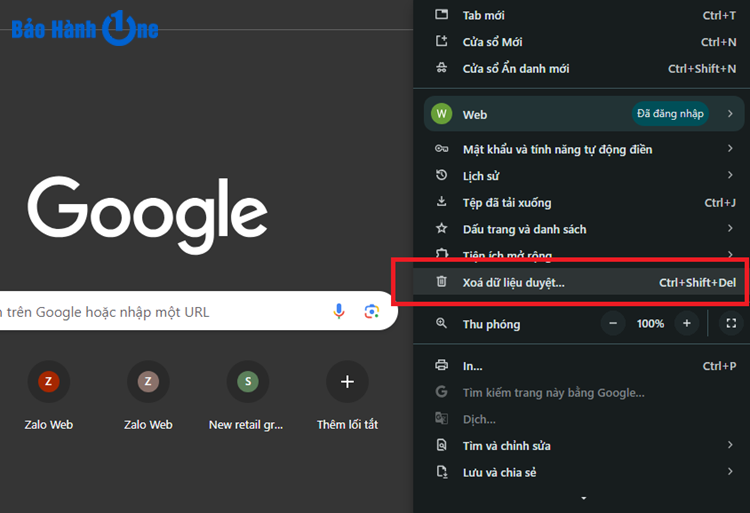Click the Đã đăng nhập badge
750x513 pixels.
pos(670,114)
